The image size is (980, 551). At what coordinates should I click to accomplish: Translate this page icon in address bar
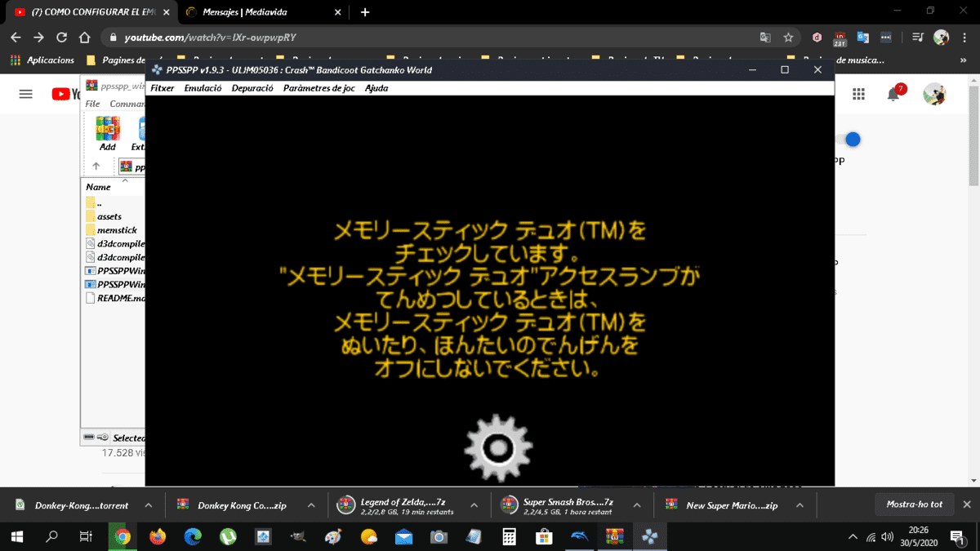point(765,38)
